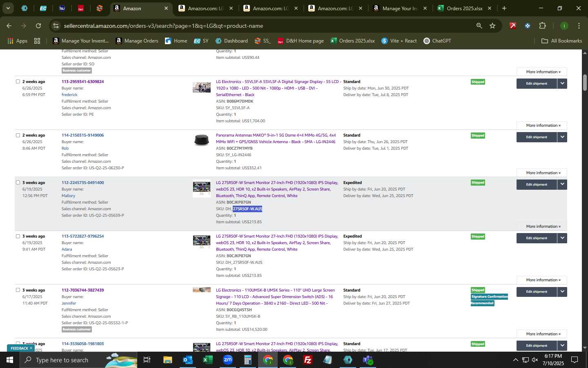Open the D&H Home page bookmark
588x368 pixels.
301,41
